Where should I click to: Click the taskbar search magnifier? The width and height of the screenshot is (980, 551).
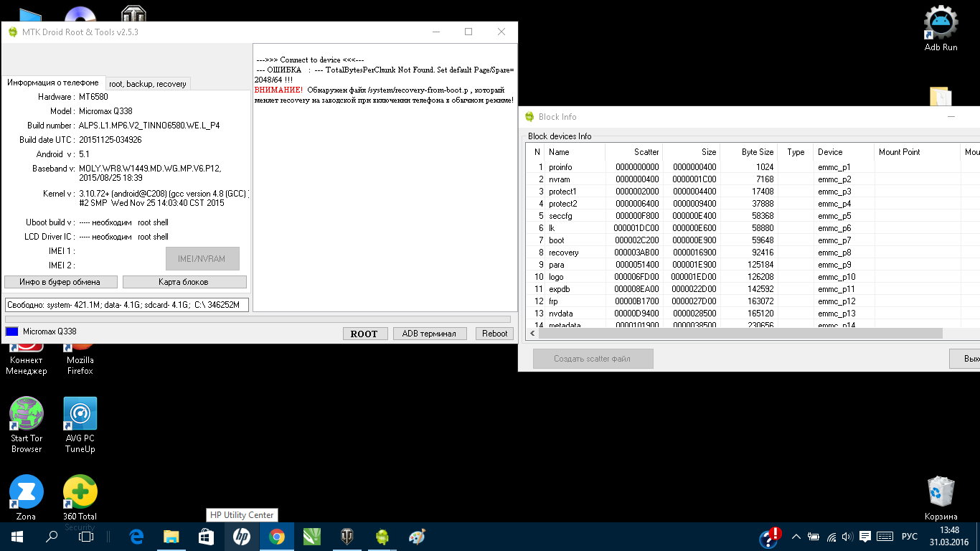pyautogui.click(x=52, y=537)
